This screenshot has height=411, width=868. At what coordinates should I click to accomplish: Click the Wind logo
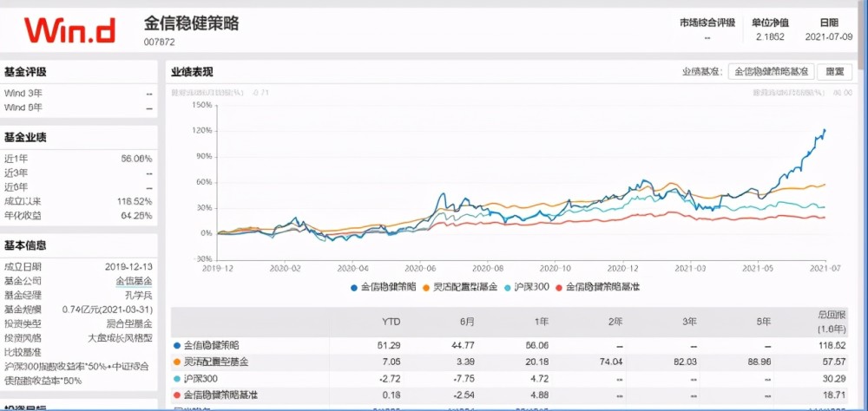coord(70,30)
